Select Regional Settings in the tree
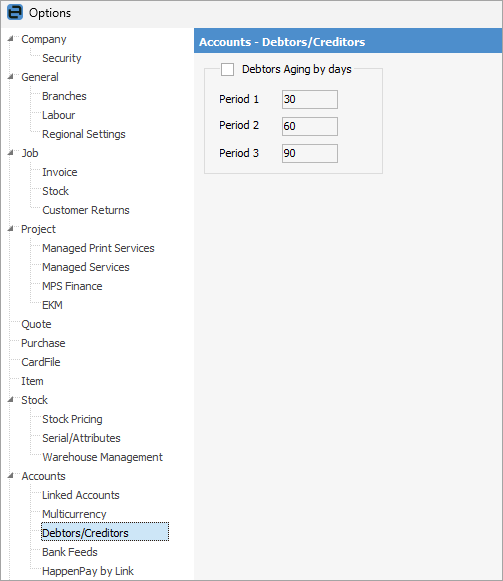 tap(84, 134)
